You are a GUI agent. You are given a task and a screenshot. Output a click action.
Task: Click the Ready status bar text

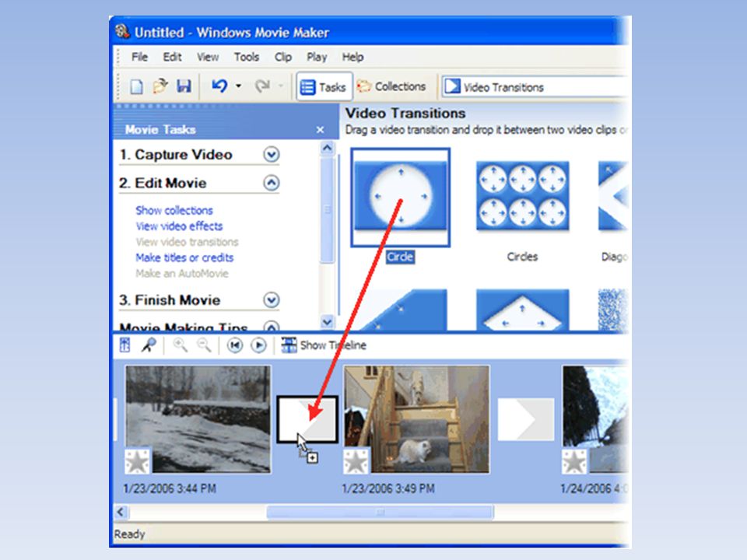130,534
